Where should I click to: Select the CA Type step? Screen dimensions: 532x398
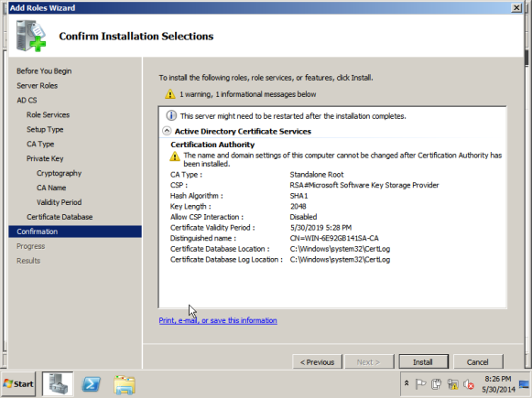coord(40,144)
